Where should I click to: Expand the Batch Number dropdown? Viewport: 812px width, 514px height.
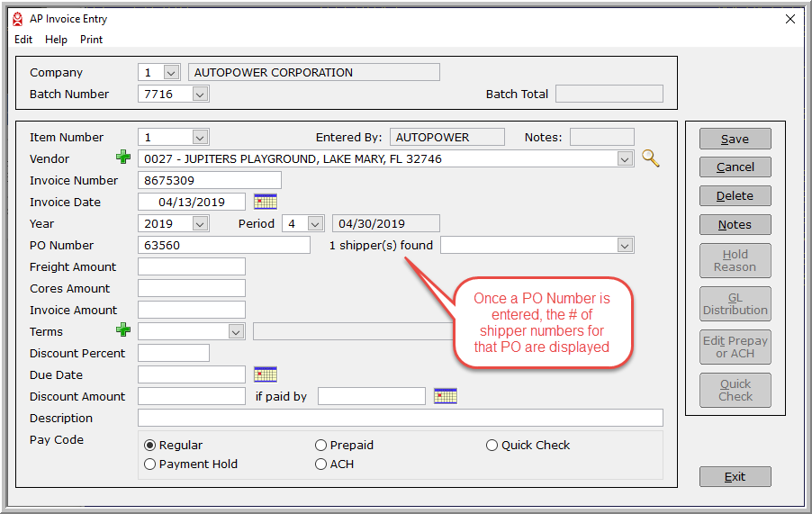(x=200, y=94)
